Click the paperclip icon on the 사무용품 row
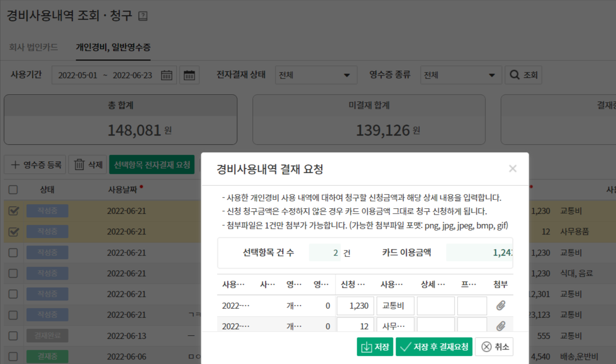 [500, 325]
